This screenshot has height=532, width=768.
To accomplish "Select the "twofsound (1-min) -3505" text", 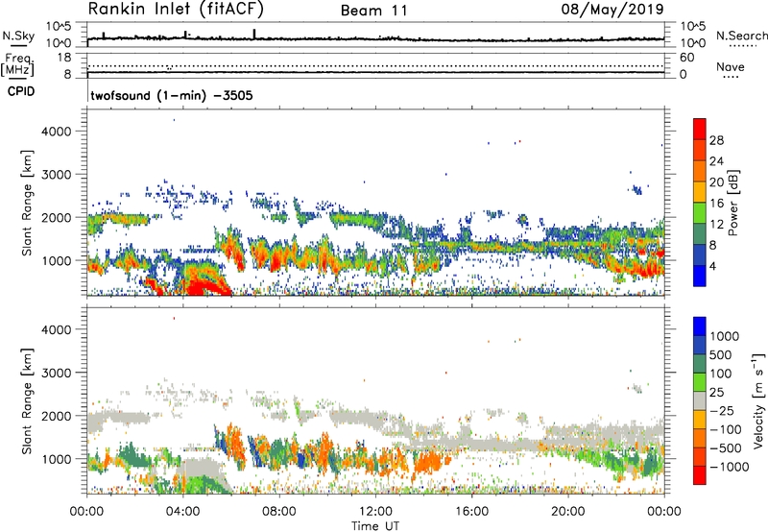I will pyautogui.click(x=172, y=95).
